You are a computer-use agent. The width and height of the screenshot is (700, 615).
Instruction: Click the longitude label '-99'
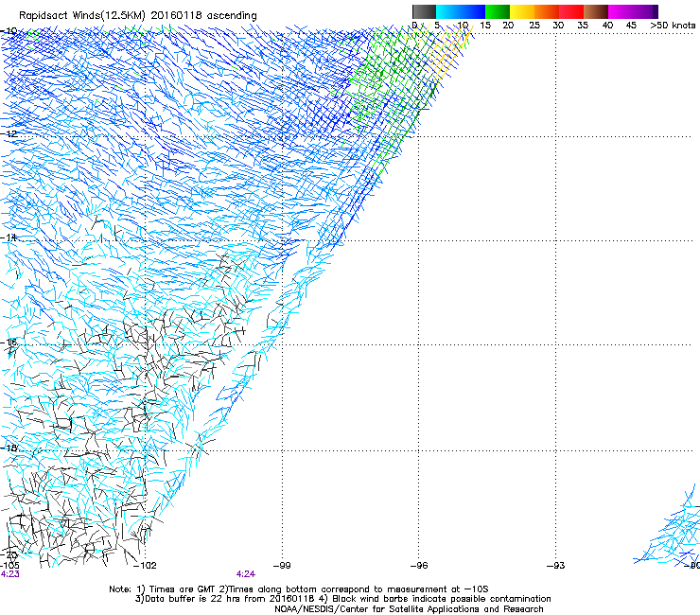[282, 566]
